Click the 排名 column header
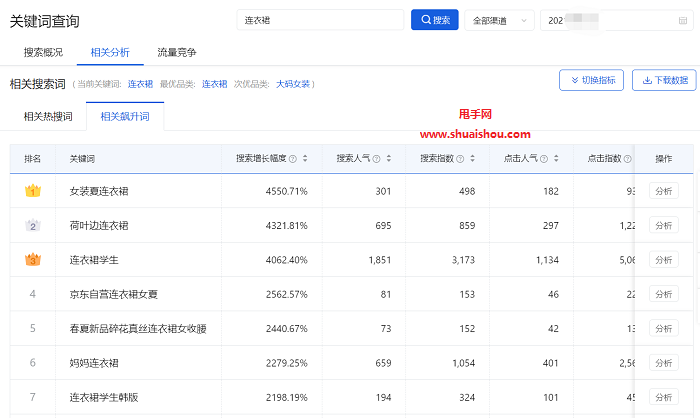 (32, 159)
